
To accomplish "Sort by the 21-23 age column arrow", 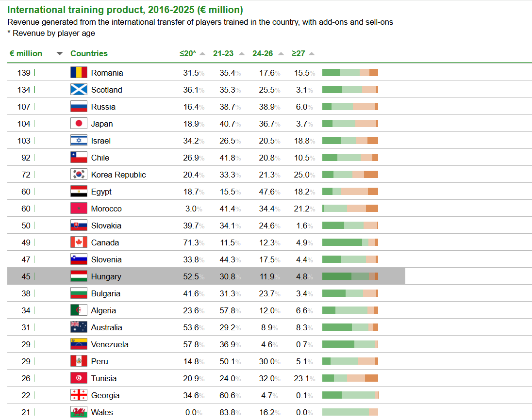I will coord(242,54).
